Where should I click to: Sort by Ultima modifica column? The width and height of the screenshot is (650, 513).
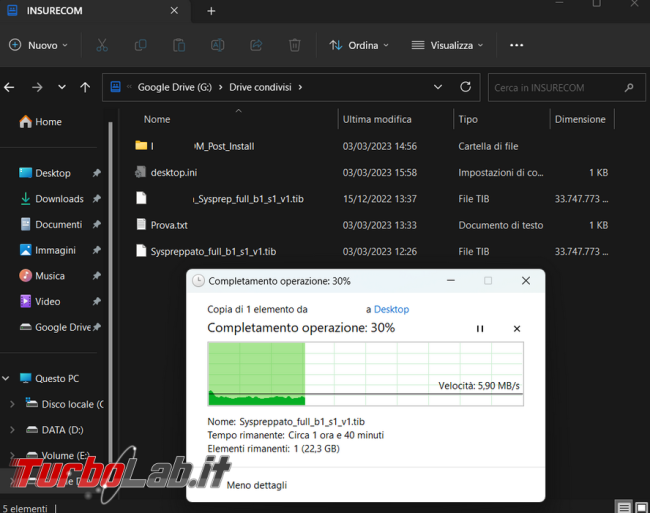377,119
